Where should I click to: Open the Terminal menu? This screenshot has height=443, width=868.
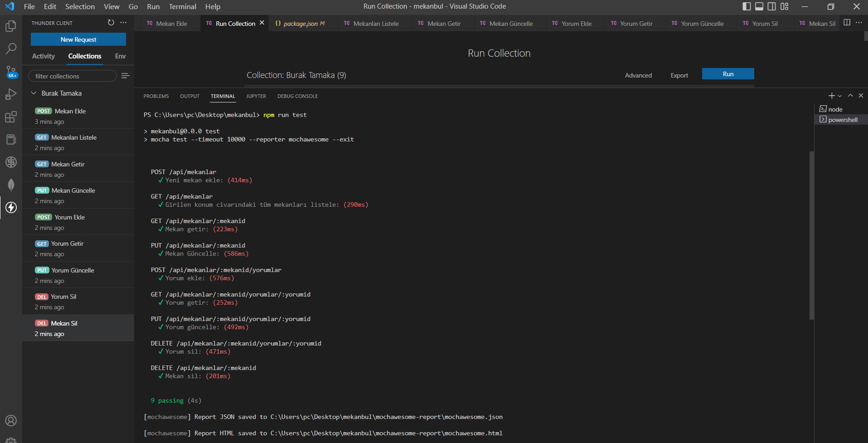[x=182, y=6]
